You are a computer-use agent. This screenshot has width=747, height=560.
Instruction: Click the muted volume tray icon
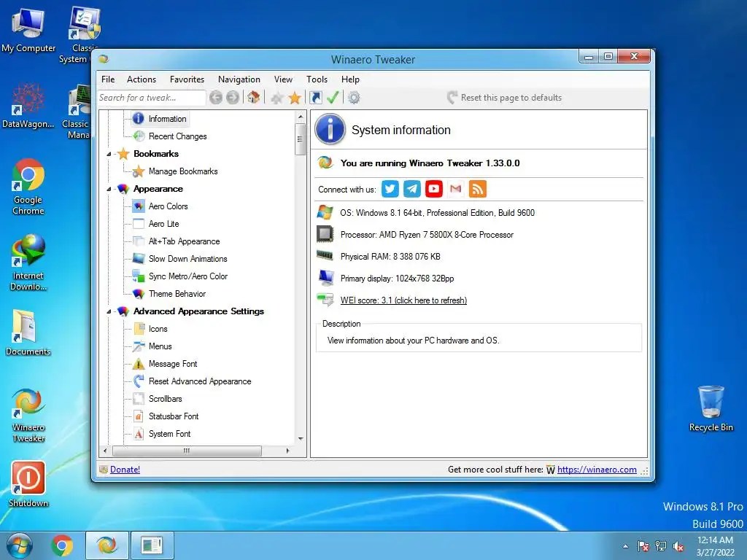678,546
